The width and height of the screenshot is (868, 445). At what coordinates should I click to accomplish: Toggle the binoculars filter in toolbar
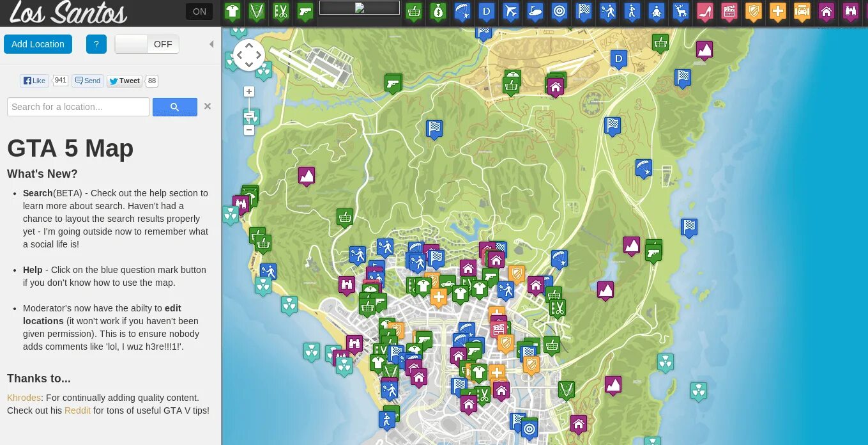point(851,12)
